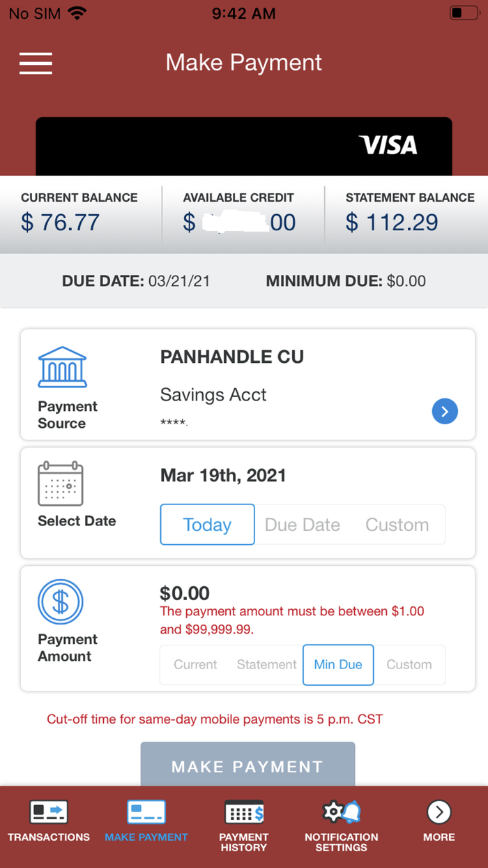Image resolution: width=488 pixels, height=868 pixels.
Task: Switch to the Transactions tab
Action: pos(48,811)
